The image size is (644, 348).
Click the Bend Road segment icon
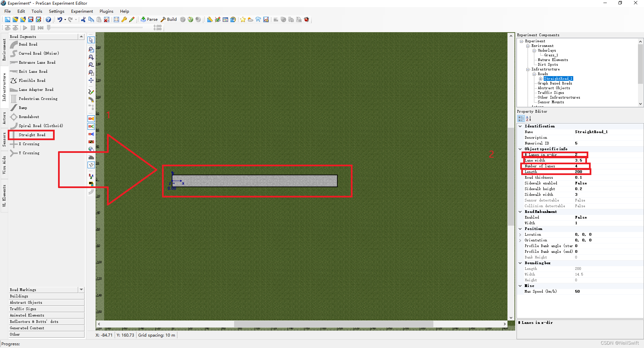pyautogui.click(x=14, y=44)
